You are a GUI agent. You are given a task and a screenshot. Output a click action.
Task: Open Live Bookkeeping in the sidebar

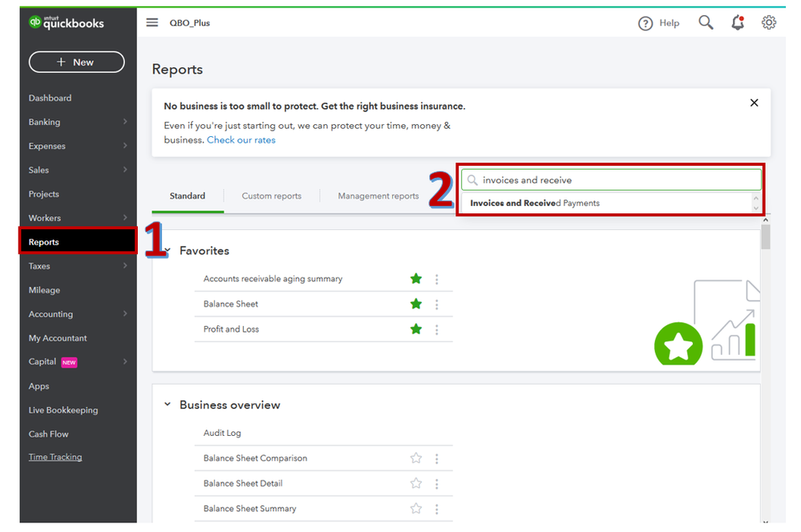point(63,410)
